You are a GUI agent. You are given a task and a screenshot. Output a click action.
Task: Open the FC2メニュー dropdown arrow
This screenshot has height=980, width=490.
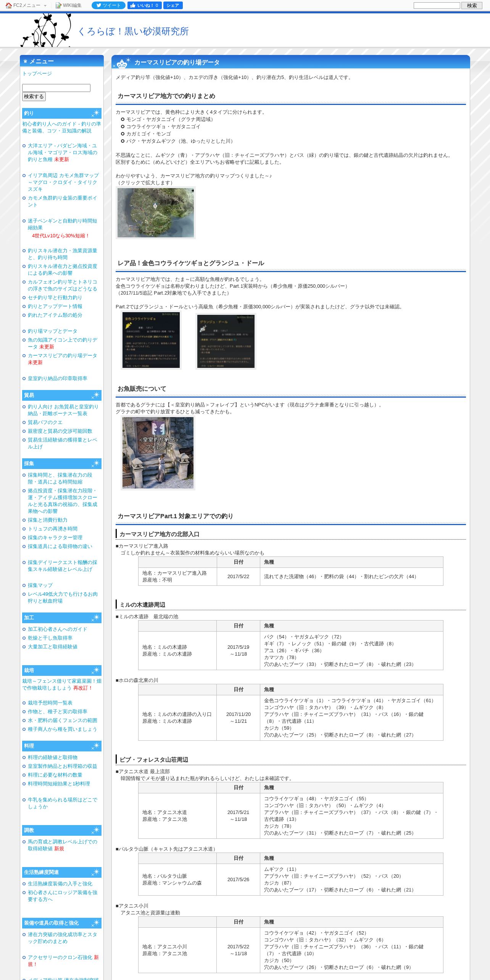[45, 6]
